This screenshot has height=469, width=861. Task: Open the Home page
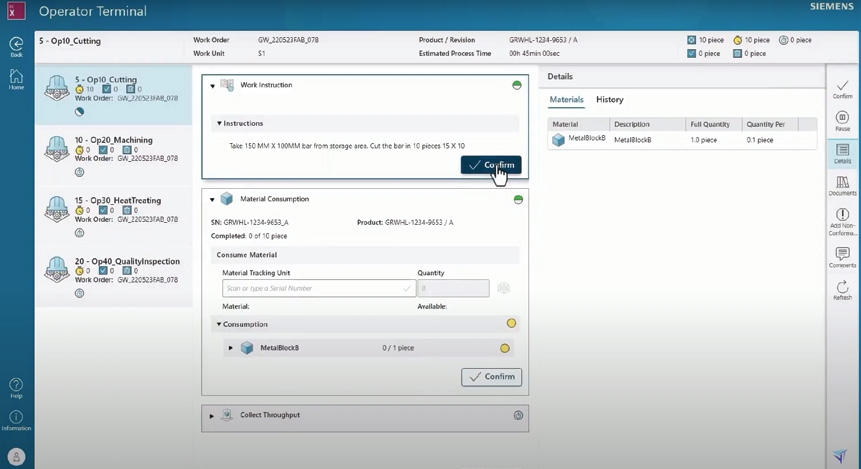tap(16, 80)
